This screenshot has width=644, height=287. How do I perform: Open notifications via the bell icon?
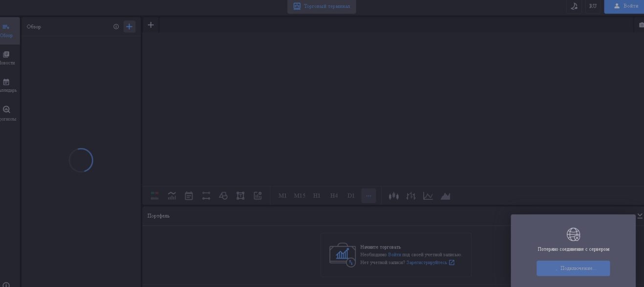tap(575, 6)
